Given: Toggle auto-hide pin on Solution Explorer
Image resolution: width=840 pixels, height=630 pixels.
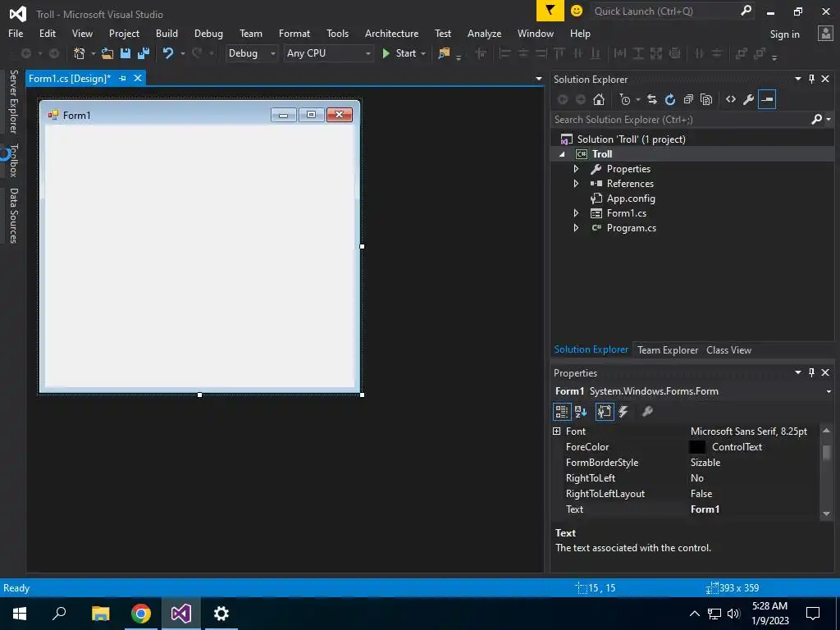Looking at the screenshot, I should (x=811, y=80).
